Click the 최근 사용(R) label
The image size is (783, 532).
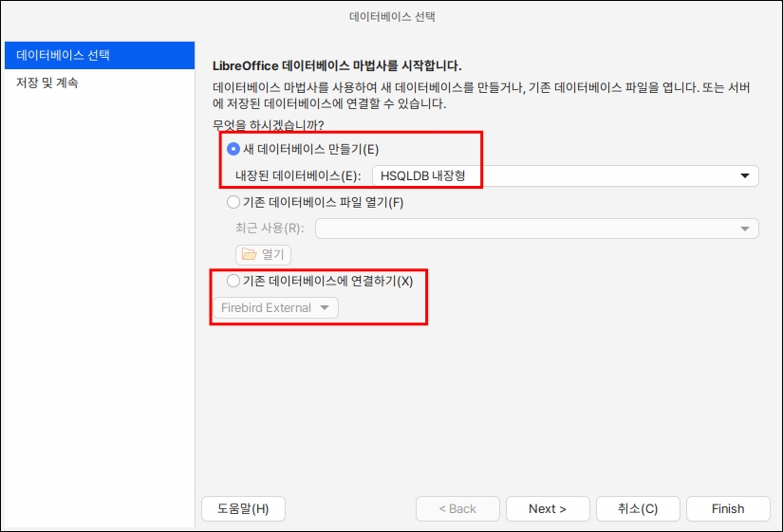coord(269,229)
